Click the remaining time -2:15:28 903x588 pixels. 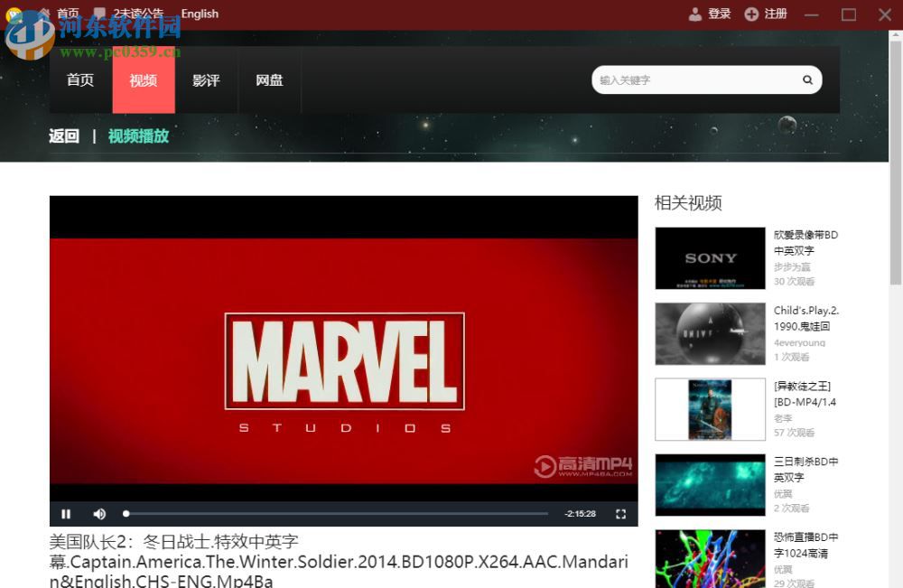click(x=580, y=514)
